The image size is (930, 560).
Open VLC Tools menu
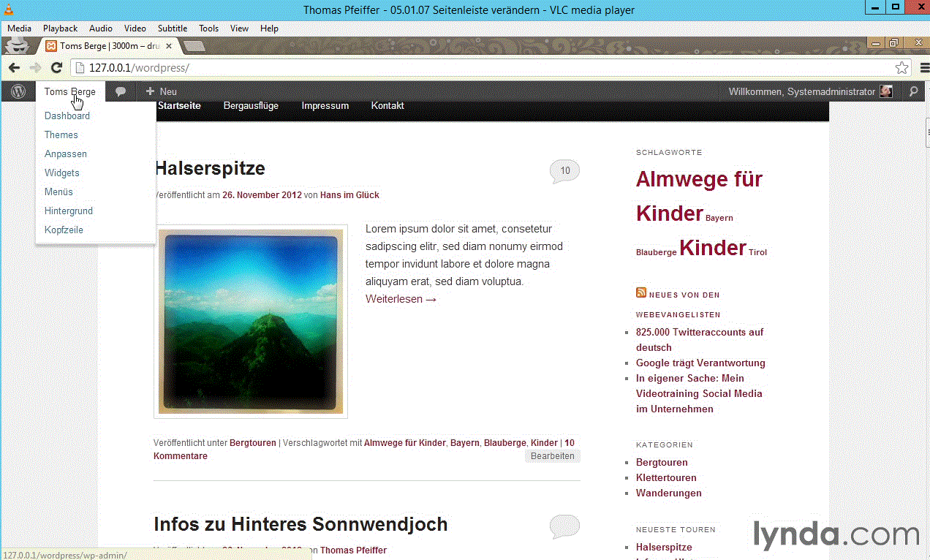208,29
